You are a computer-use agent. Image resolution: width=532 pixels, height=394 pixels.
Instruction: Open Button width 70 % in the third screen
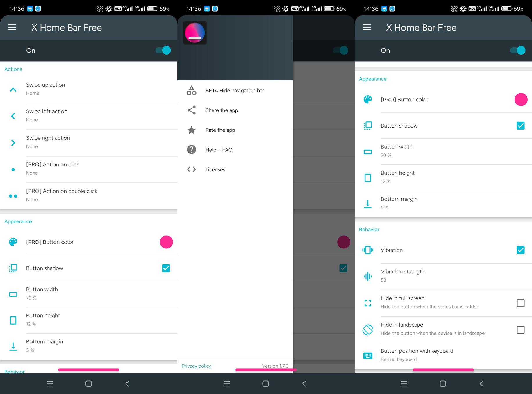tap(443, 152)
